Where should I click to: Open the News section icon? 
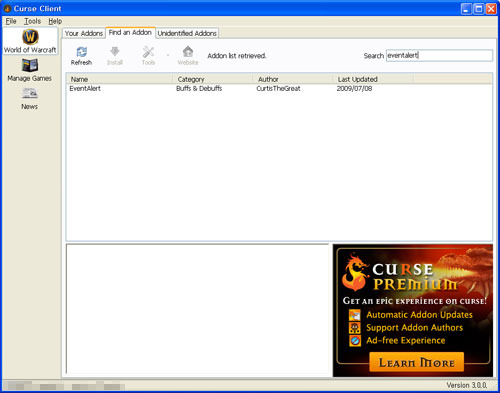(x=30, y=99)
